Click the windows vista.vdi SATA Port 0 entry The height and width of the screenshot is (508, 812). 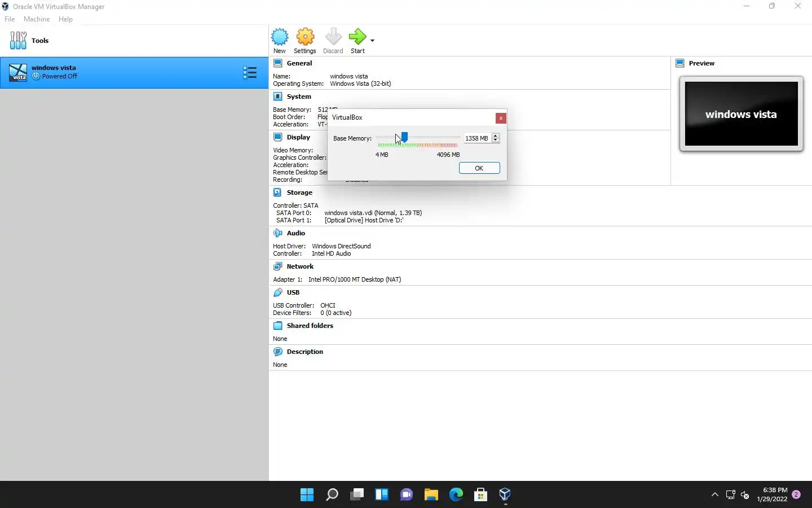[x=373, y=213]
